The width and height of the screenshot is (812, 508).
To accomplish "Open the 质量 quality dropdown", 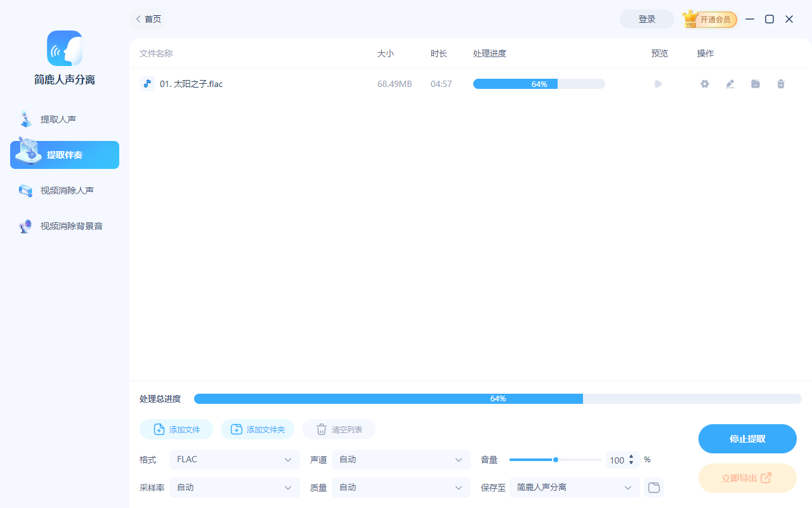I will (x=401, y=487).
